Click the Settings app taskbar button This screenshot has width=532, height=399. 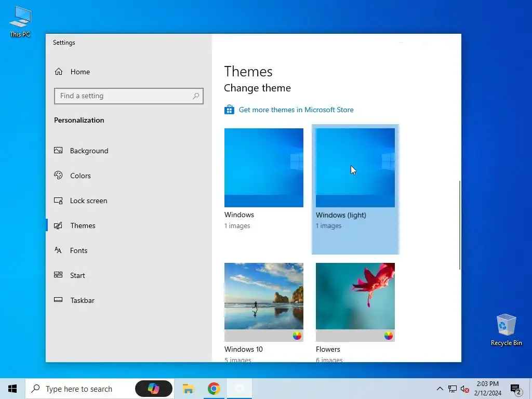[x=240, y=389]
